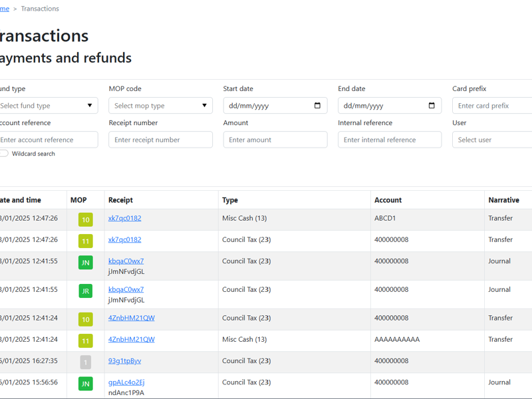
Task: Click the JN badge beside receipt gpALc4o2Ej
Action: (85, 384)
